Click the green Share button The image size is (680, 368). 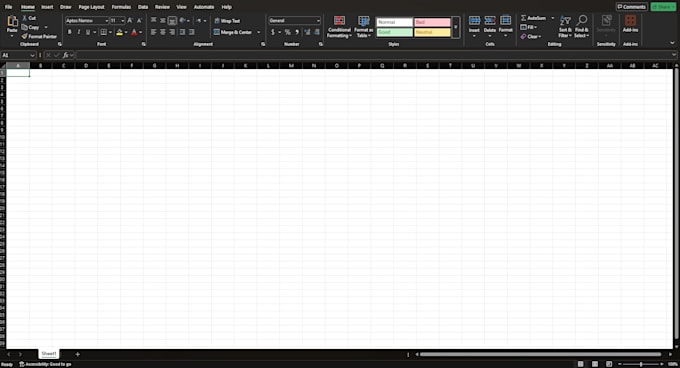pyautogui.click(x=663, y=7)
